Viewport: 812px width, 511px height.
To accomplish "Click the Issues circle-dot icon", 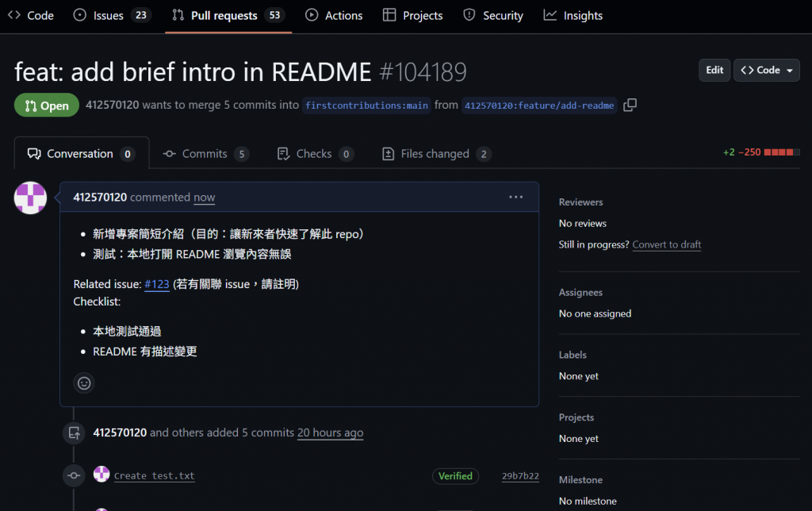I will pos(80,15).
